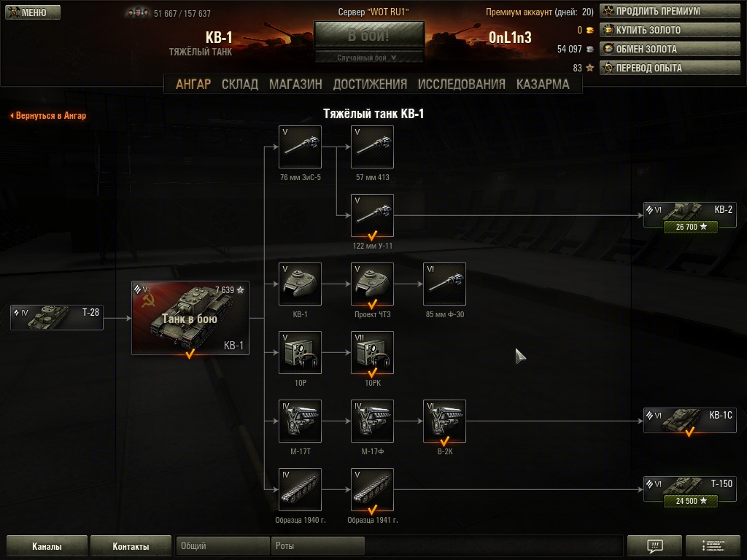Open the Каналы chat channels button
The height and width of the screenshot is (560, 747).
click(x=47, y=546)
